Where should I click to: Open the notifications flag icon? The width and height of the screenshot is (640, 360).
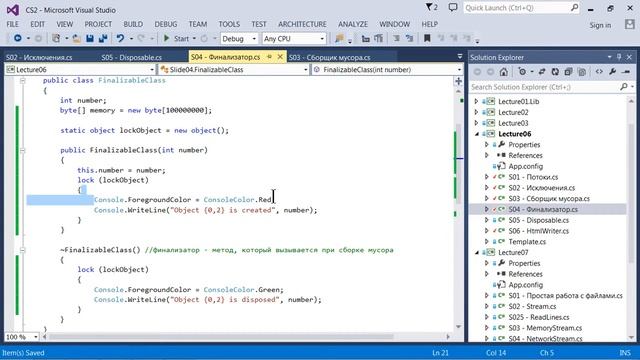coord(431,7)
